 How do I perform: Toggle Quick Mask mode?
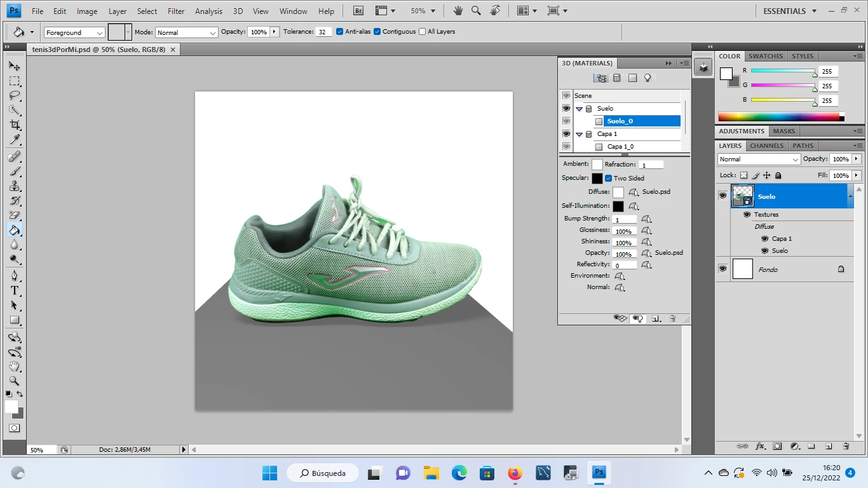pyautogui.click(x=14, y=428)
